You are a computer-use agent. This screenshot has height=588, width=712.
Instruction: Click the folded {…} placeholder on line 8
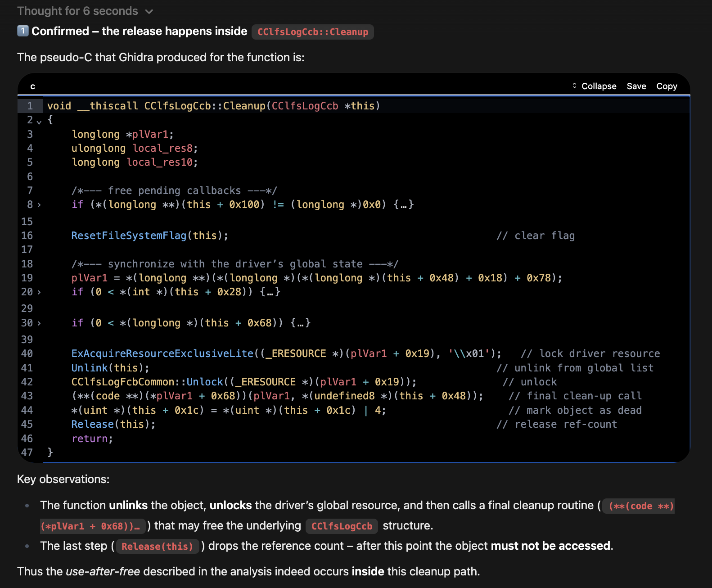pos(404,205)
